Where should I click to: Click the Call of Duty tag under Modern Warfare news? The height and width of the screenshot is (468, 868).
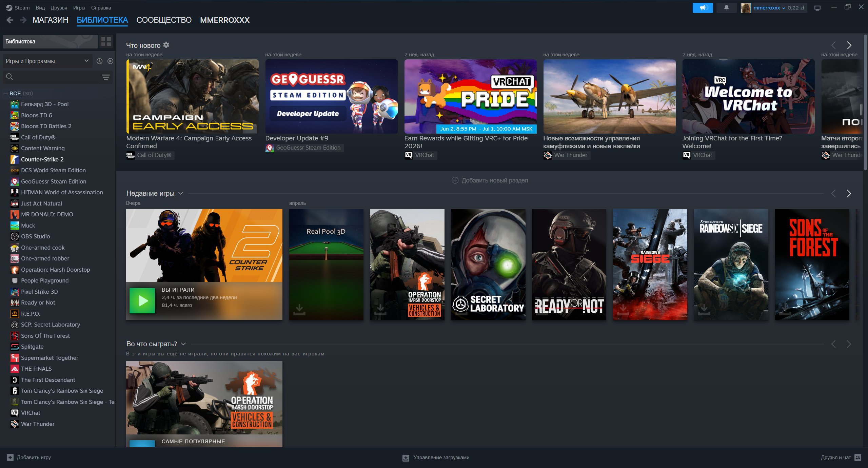(150, 155)
